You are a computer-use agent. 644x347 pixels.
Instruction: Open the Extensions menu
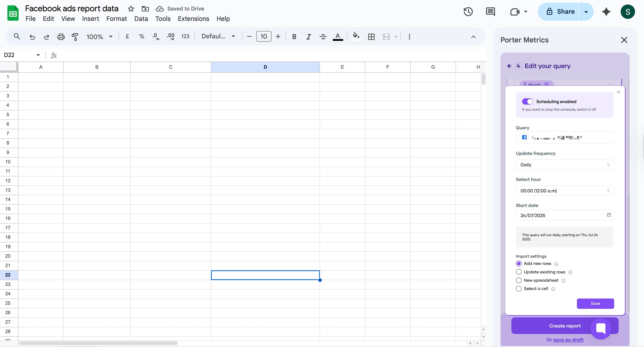click(193, 19)
